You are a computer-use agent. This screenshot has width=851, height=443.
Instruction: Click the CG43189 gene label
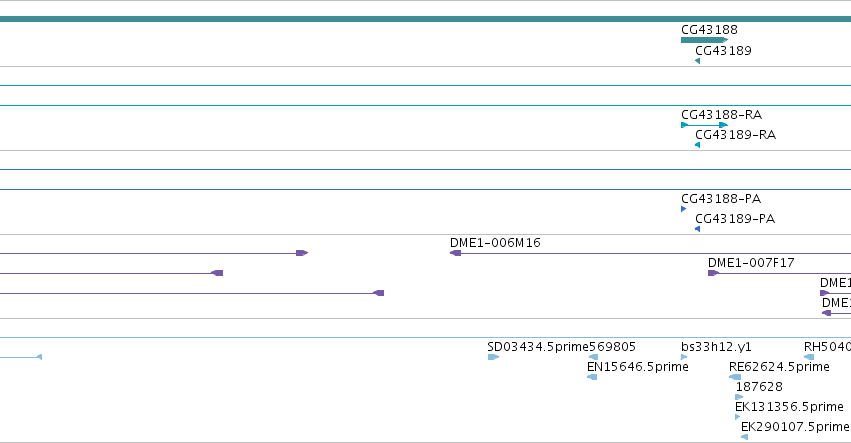click(x=723, y=50)
